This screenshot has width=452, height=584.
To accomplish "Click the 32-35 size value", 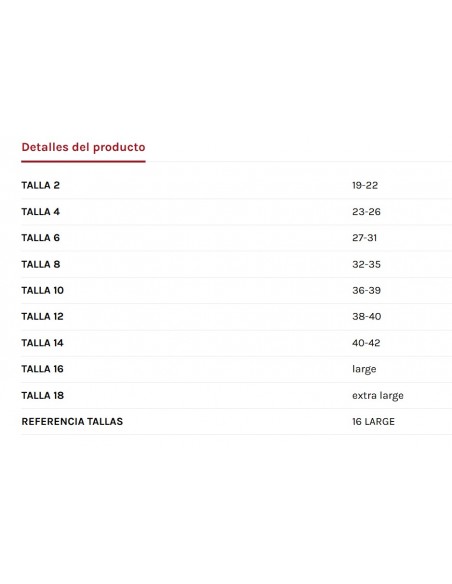I will (x=366, y=264).
